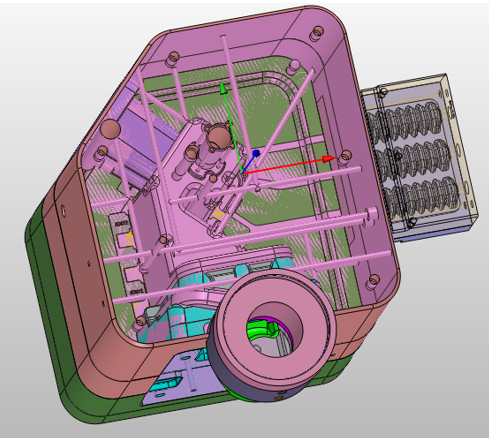489x439 pixels.
Task: Pick the middle coil spring
Action: 413,158
